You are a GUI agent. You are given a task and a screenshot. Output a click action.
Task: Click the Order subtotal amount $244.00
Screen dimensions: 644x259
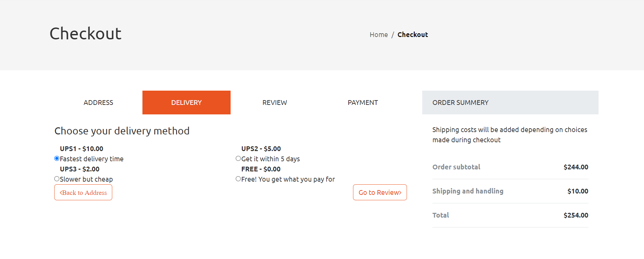[575, 167]
